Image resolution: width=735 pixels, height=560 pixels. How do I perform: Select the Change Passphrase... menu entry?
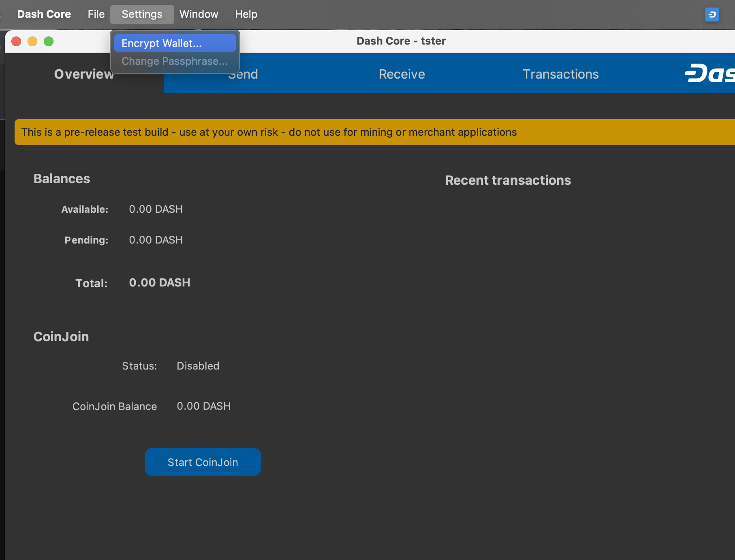point(175,61)
